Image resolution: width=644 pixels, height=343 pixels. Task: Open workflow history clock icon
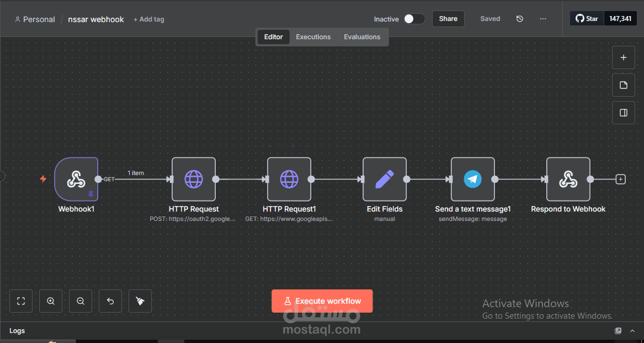coord(519,19)
